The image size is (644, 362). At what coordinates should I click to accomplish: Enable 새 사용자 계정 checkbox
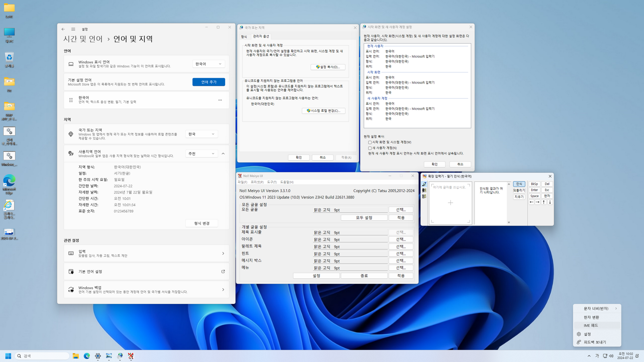[x=370, y=148]
